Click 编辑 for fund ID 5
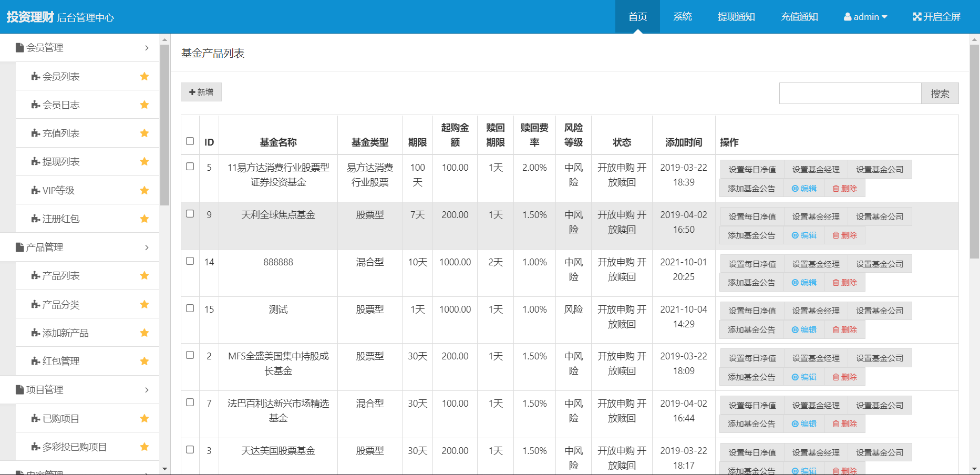The image size is (980, 475). point(804,189)
